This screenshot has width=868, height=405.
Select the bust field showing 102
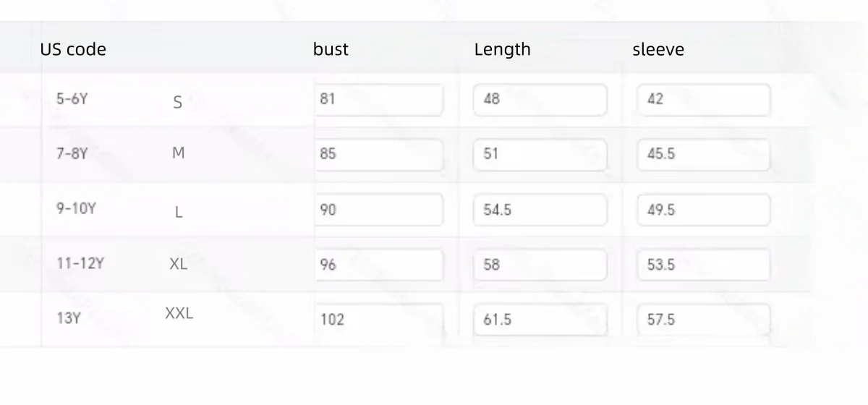coord(378,319)
